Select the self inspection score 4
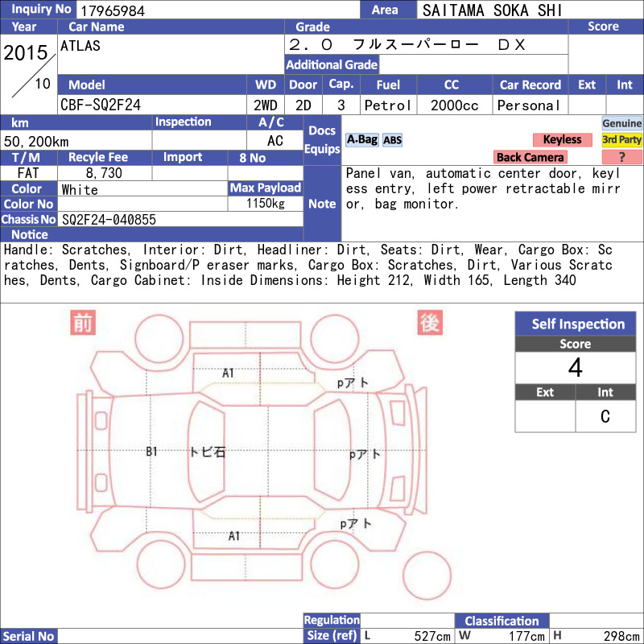The height and width of the screenshot is (644, 644). click(576, 368)
